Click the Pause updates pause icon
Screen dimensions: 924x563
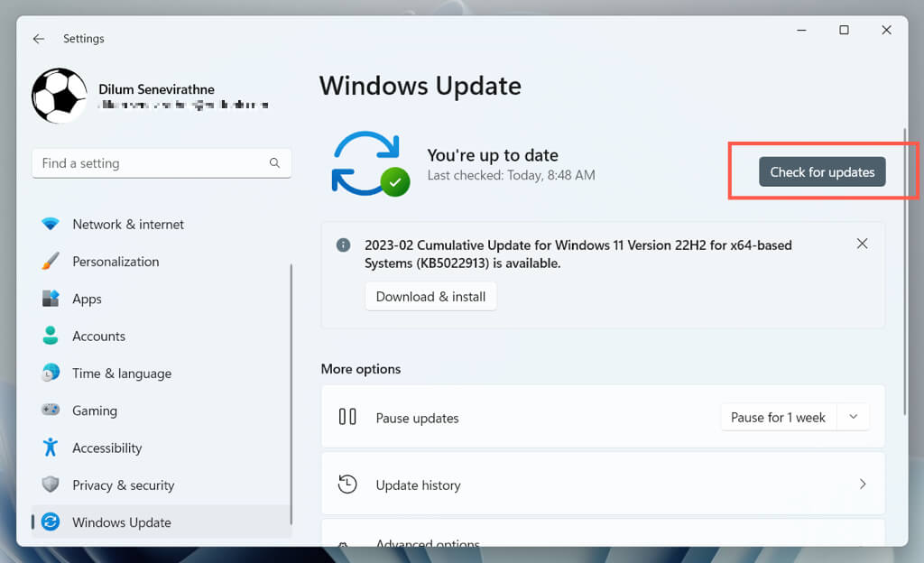tap(347, 417)
